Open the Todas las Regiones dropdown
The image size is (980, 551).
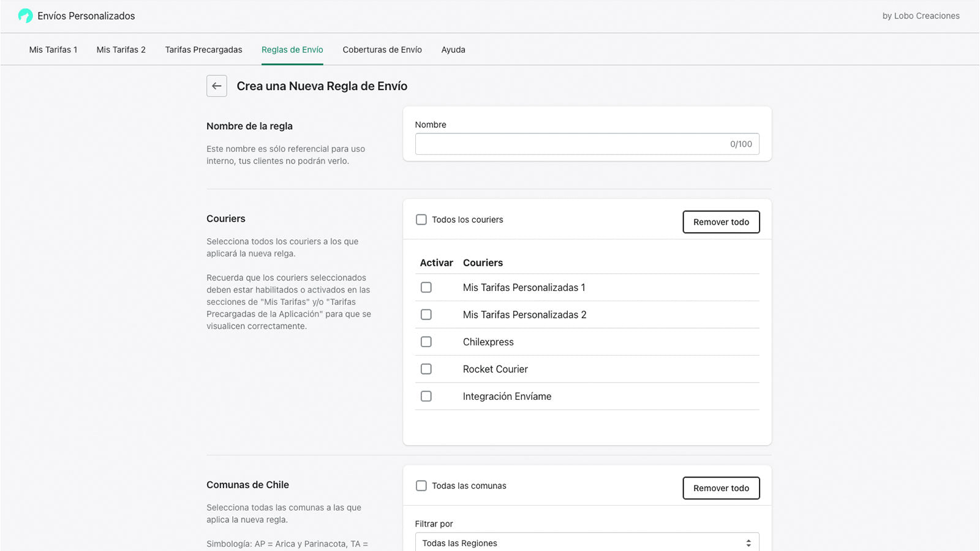pyautogui.click(x=586, y=542)
